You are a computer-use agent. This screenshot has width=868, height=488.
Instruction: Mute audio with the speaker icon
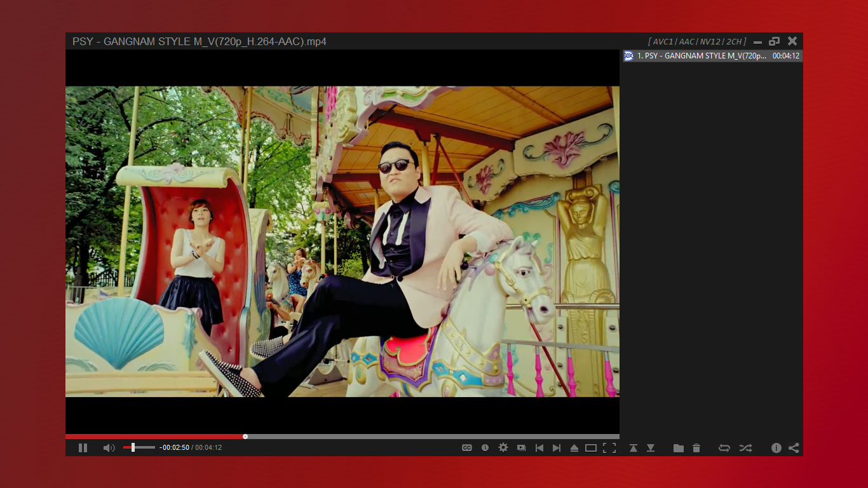coord(109,448)
